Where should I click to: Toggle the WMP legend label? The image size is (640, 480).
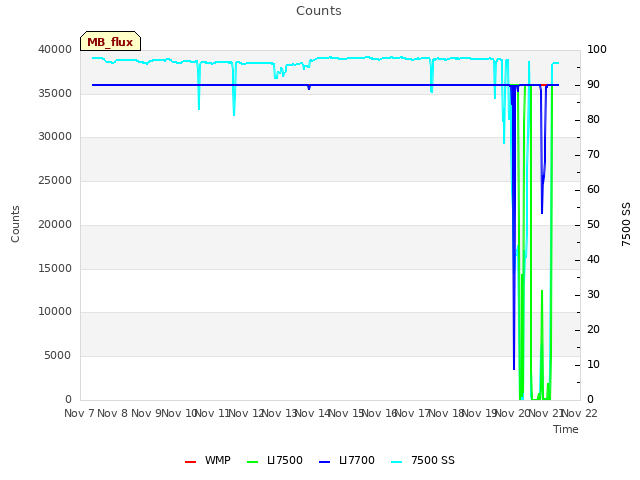(x=218, y=460)
